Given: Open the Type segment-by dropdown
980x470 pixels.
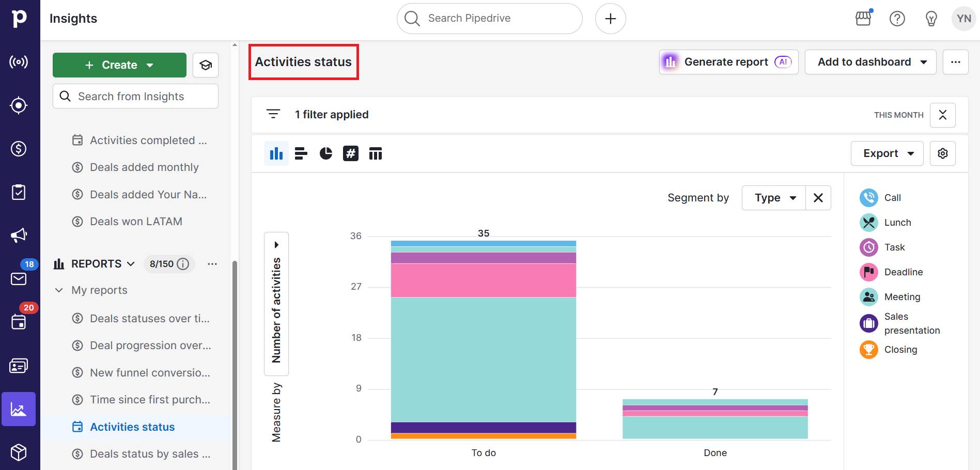Looking at the screenshot, I should pos(773,198).
